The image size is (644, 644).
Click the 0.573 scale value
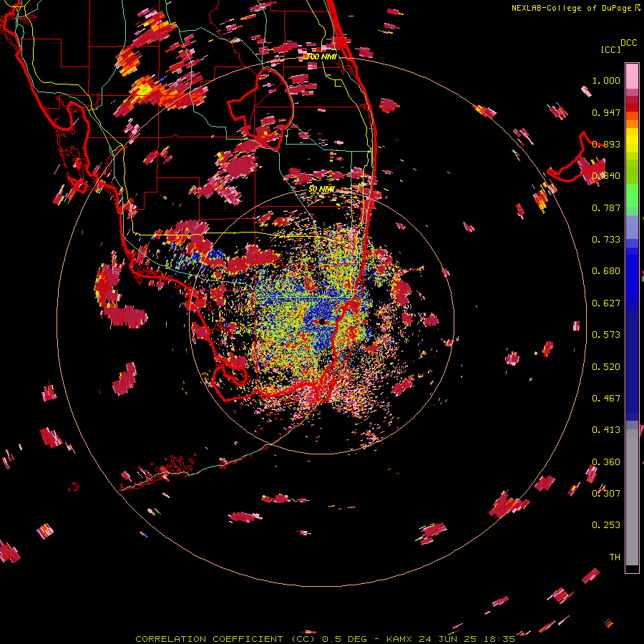tap(606, 335)
